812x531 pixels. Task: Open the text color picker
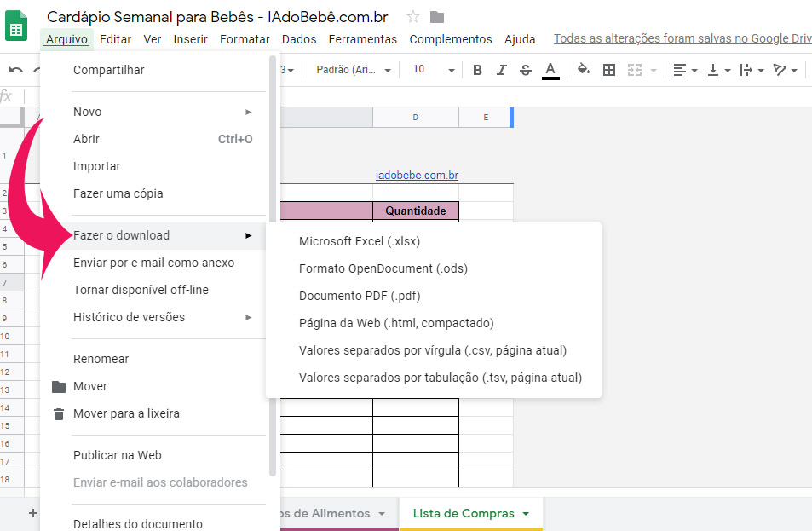[x=550, y=70]
